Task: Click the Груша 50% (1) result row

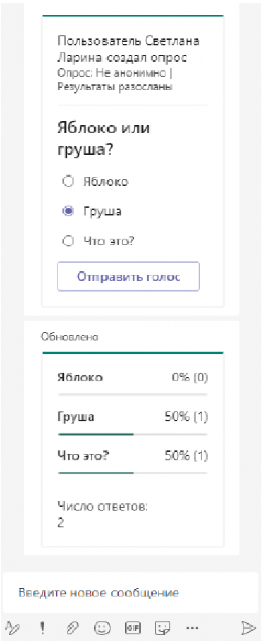Action: [133, 417]
